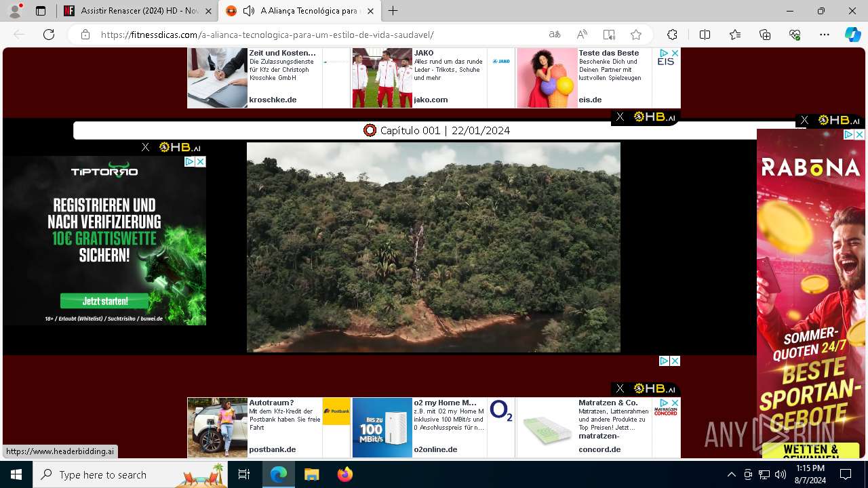The width and height of the screenshot is (868, 488).
Task: Open Browser essentials heart icon
Action: (795, 35)
